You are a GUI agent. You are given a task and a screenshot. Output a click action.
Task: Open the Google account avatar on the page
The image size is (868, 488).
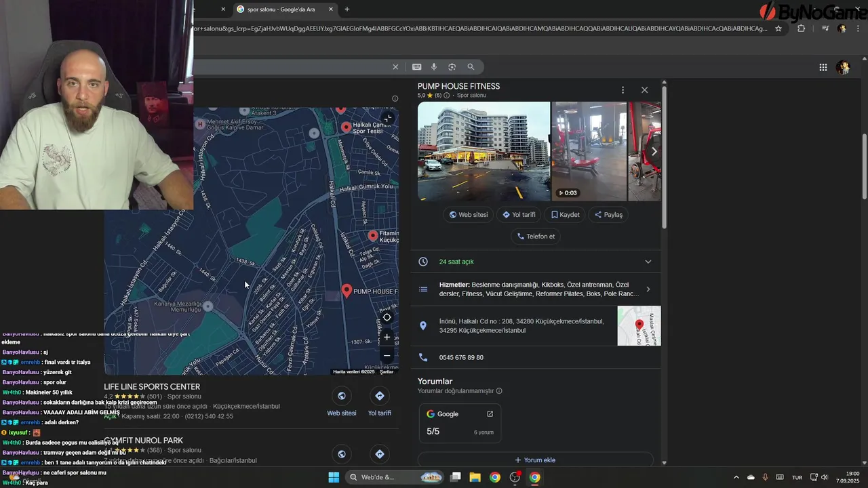(843, 67)
